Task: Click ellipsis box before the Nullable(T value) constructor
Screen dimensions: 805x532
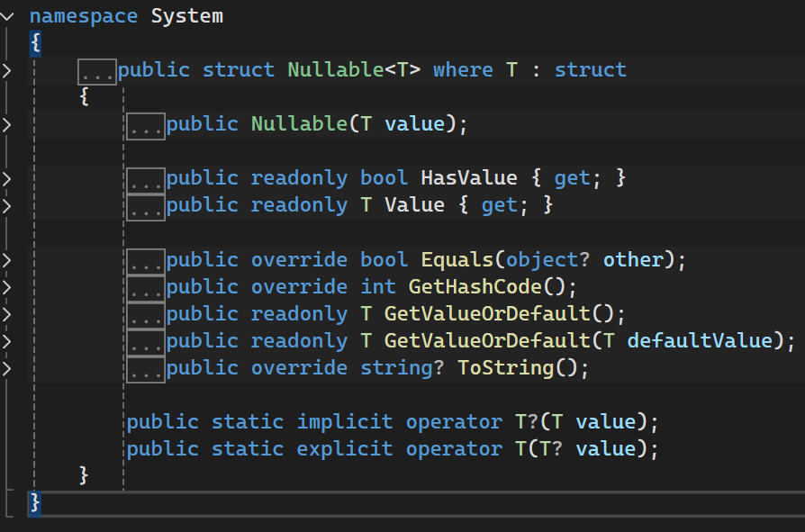Action: click(x=146, y=125)
